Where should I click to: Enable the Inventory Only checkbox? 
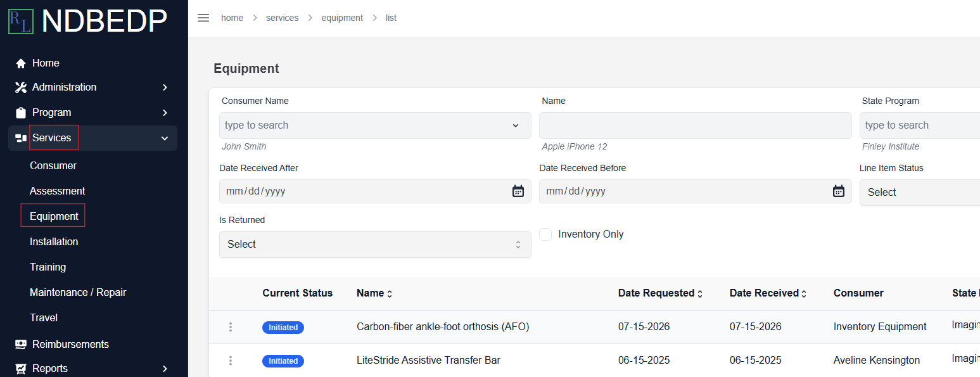(x=545, y=234)
